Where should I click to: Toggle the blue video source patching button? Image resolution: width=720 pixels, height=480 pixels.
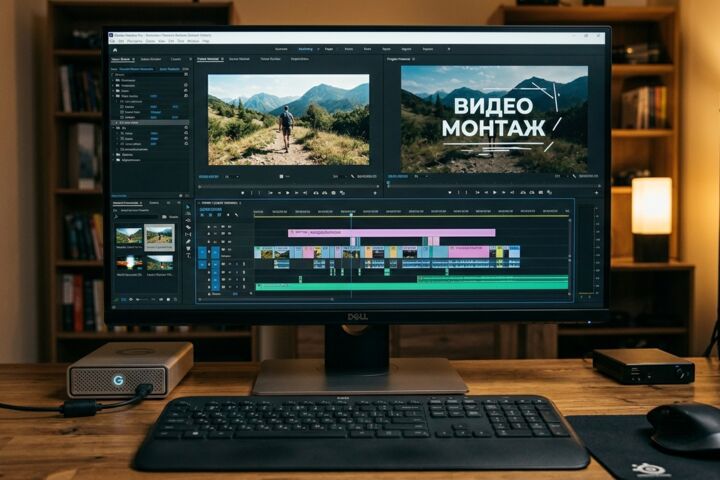pyautogui.click(x=202, y=252)
